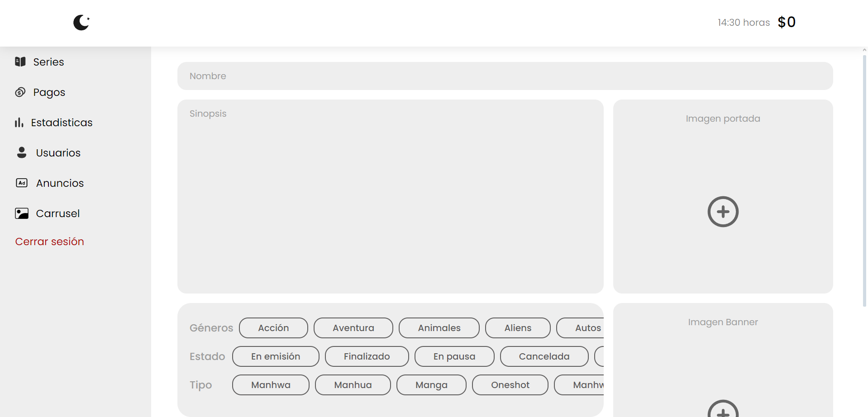Open the Estadisticas menu item

(62, 123)
